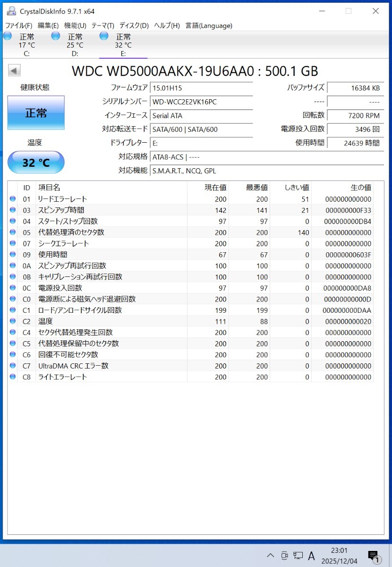The height and width of the screenshot is (567, 392).
Task: Click the status orb for attribute C5
Action: point(13,344)
